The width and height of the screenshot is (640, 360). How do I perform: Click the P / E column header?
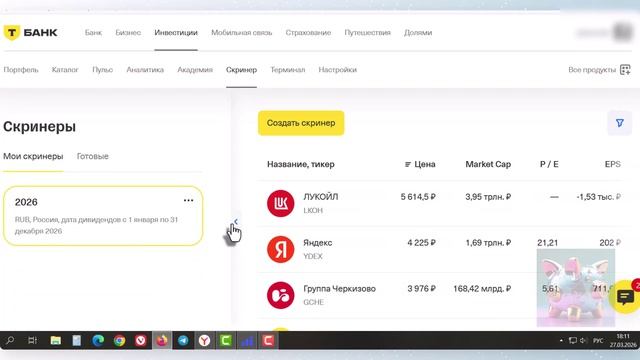549,164
